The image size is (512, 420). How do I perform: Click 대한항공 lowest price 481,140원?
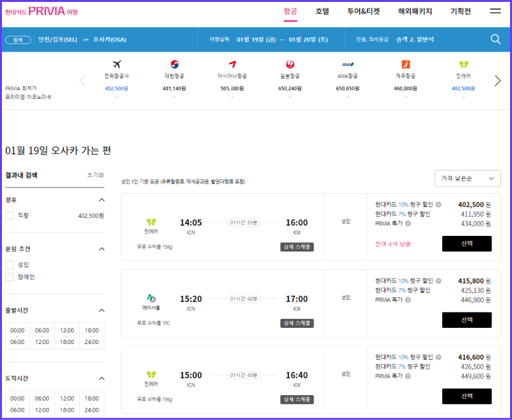pyautogui.click(x=174, y=88)
